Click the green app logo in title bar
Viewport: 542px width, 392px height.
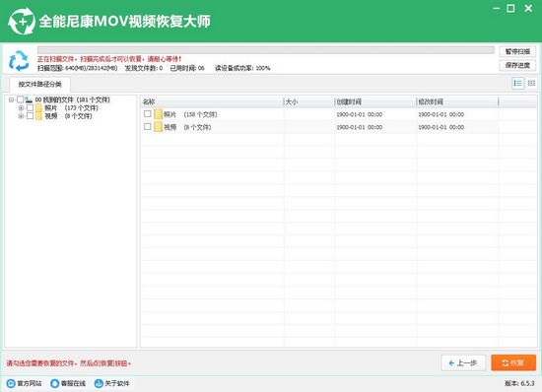coord(22,21)
